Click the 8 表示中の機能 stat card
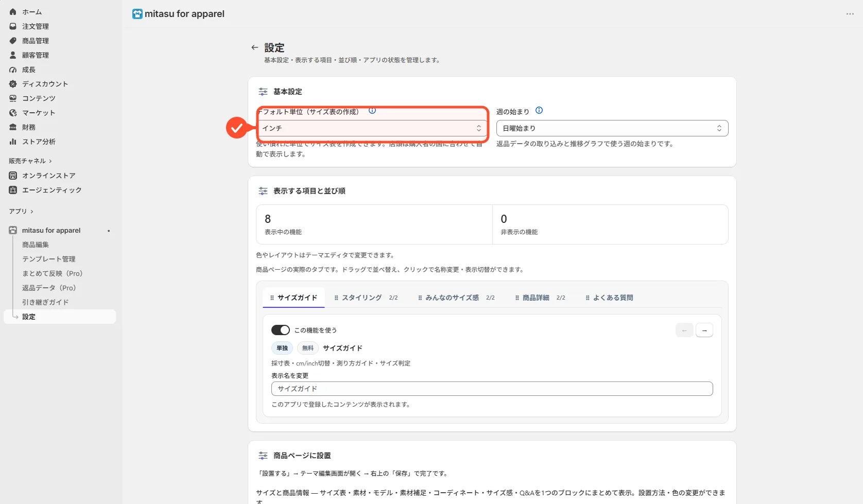This screenshot has width=863, height=504. (x=374, y=224)
